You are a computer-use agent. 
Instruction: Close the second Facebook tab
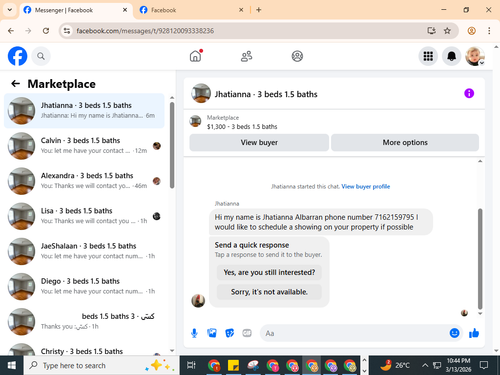241,10
